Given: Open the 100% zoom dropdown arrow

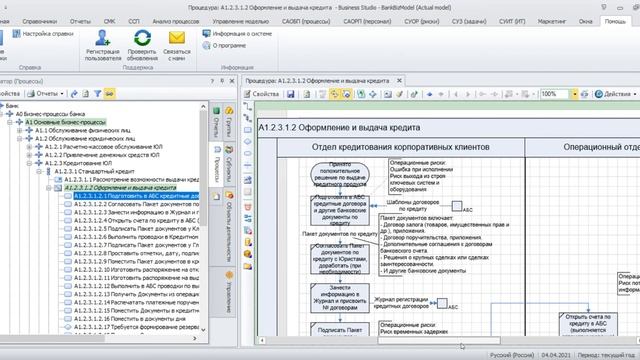Looking at the screenshot, I should (575, 94).
